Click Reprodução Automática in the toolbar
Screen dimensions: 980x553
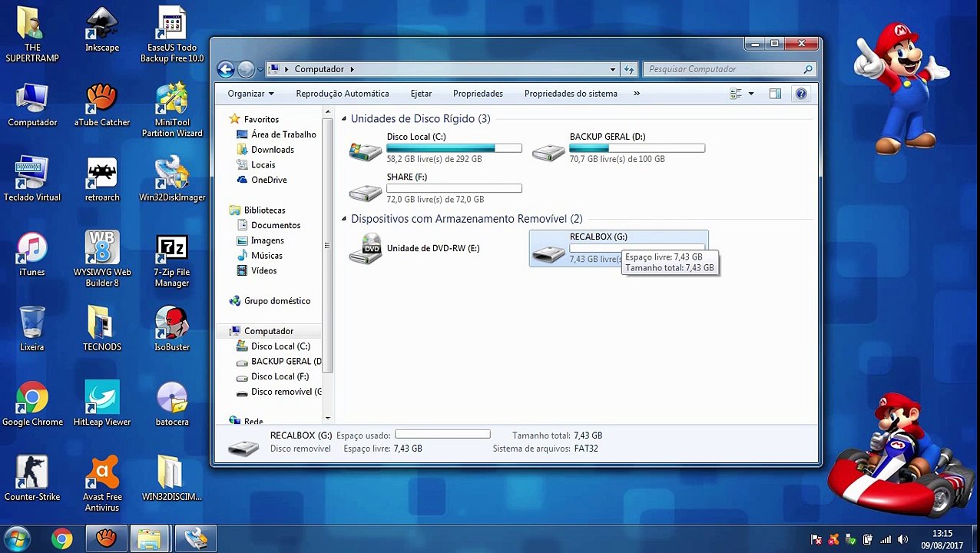pyautogui.click(x=343, y=94)
